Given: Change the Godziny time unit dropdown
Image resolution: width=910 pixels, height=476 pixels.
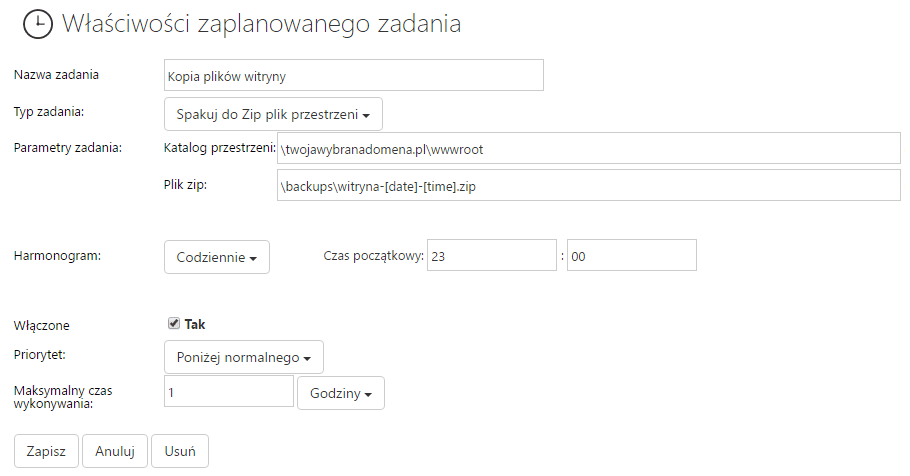Looking at the screenshot, I should tap(341, 393).
